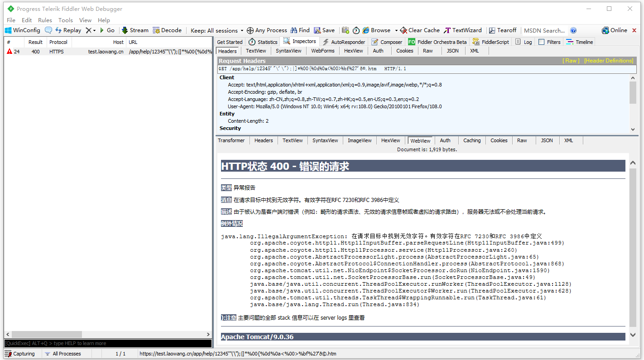Click All Processes filter in status bar

click(63, 354)
